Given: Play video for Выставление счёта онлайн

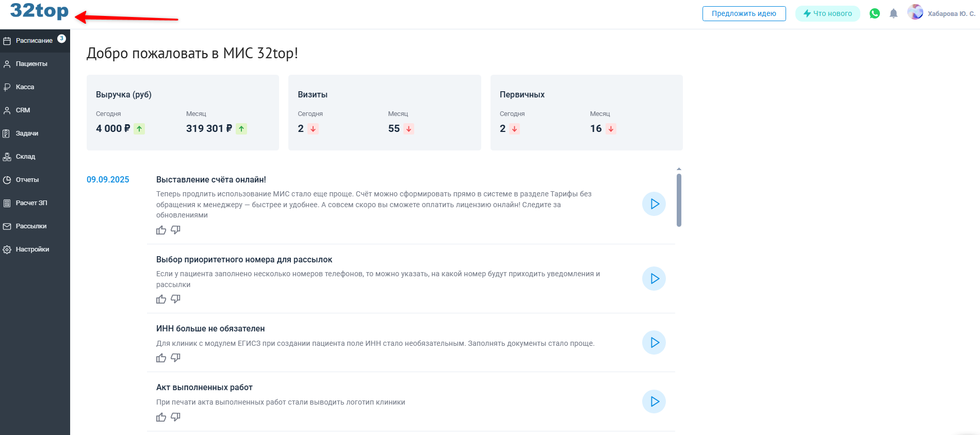Looking at the screenshot, I should [x=654, y=204].
